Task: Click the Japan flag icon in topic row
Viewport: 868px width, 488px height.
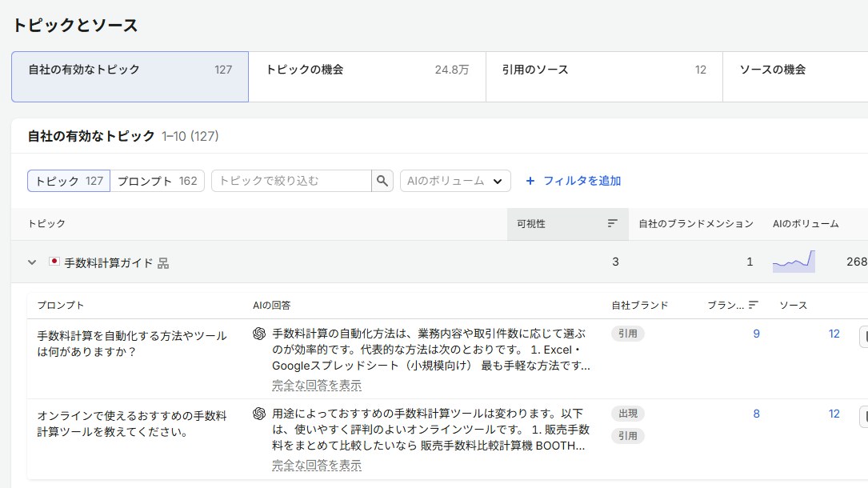Action: (54, 261)
